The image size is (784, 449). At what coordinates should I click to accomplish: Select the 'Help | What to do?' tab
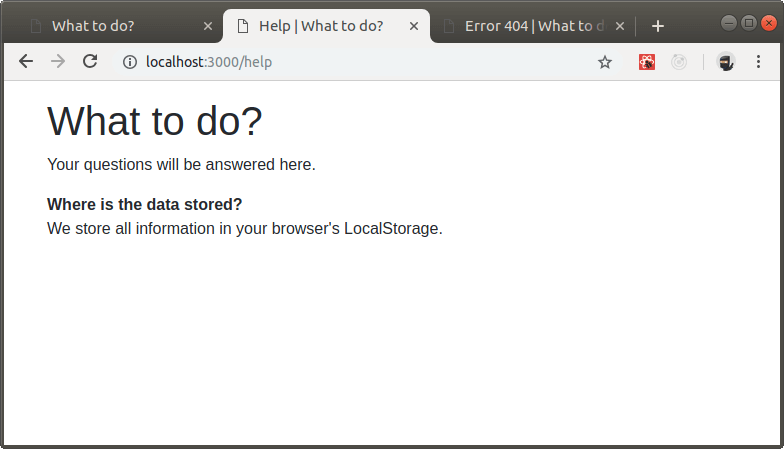(326, 26)
